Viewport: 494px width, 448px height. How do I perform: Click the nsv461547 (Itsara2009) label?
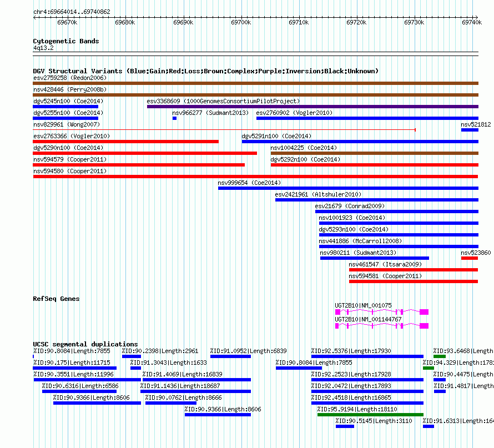tap(385, 264)
